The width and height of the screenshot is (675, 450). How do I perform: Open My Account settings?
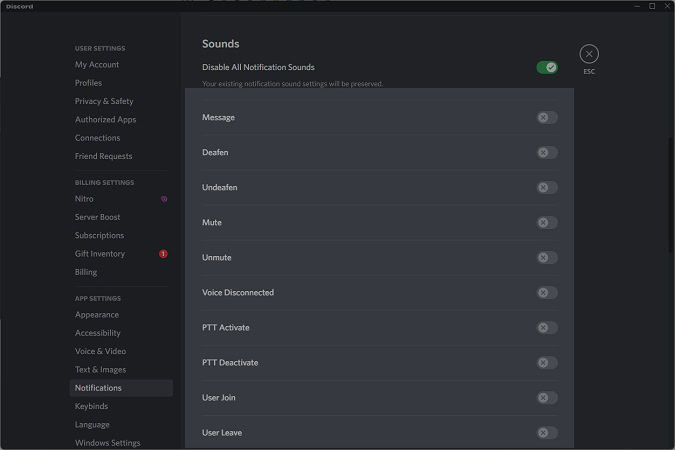point(97,65)
